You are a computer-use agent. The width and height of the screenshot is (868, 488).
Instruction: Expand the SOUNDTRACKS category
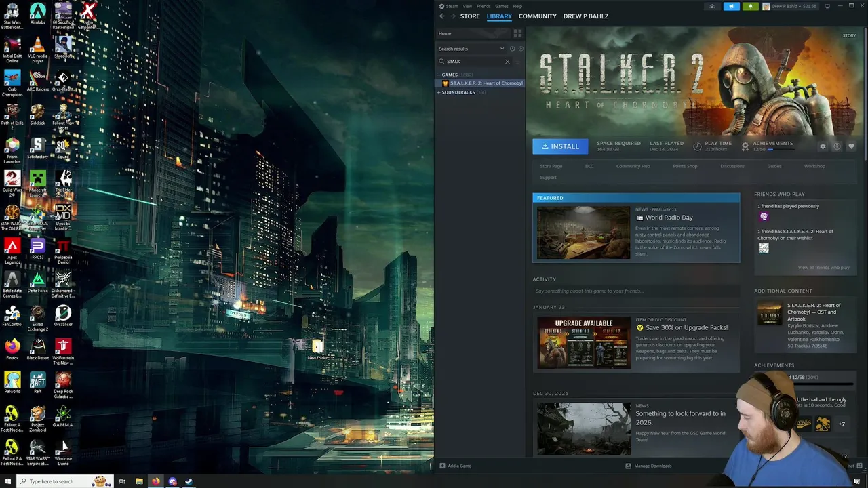(439, 92)
